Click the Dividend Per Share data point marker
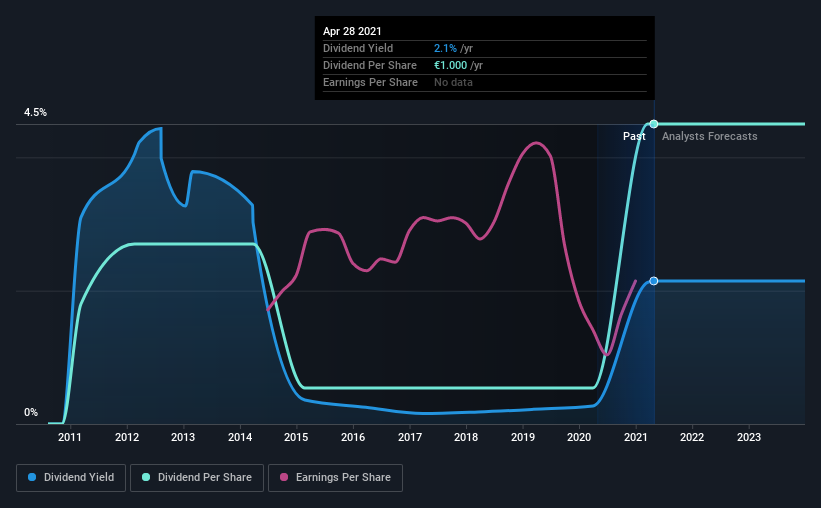 coord(654,124)
